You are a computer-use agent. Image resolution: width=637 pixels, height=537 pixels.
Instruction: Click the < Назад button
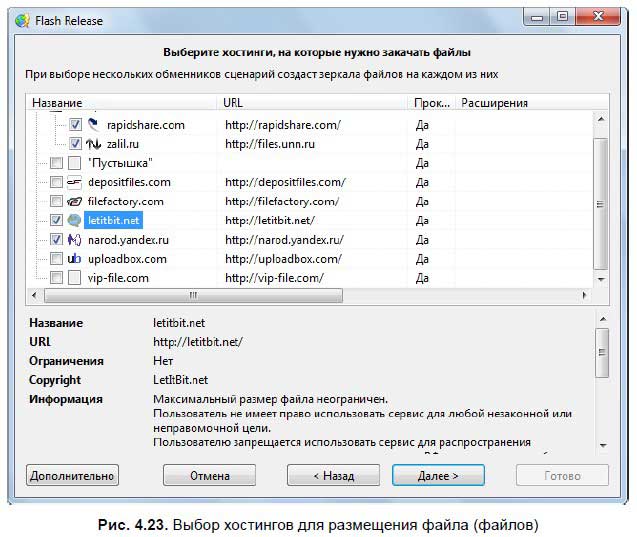[333, 476]
